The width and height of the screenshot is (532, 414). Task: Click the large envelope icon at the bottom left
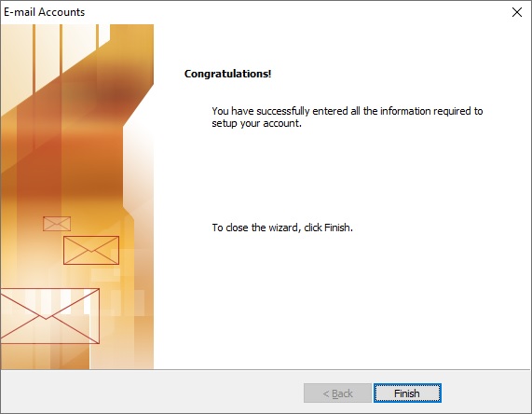50,316
